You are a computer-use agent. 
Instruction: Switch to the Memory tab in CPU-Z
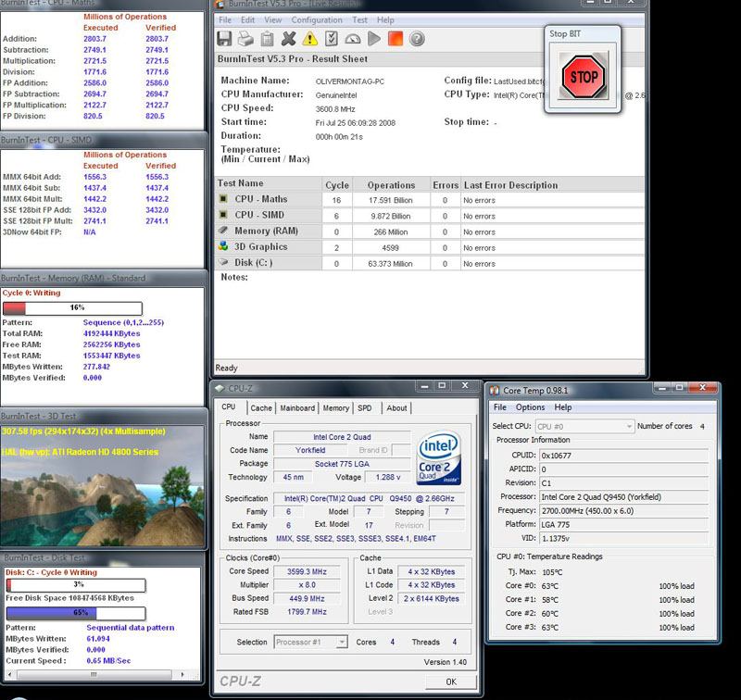point(336,408)
